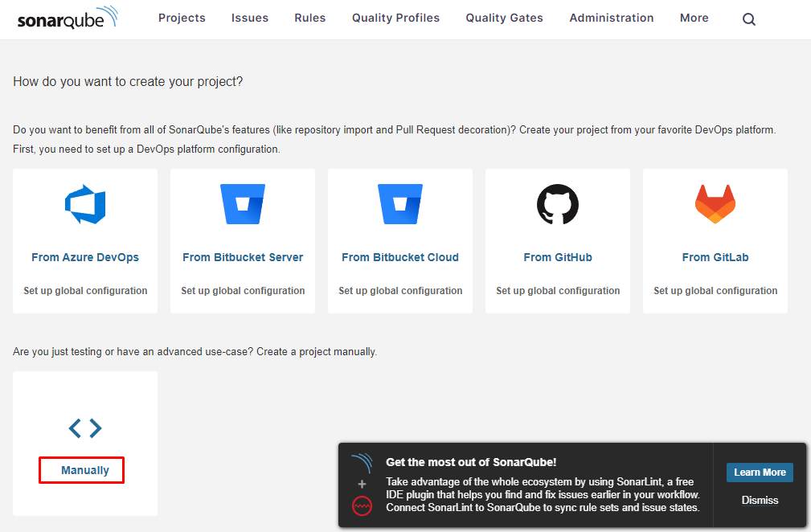
Task: Click the Azure DevOps logo icon
Action: (x=85, y=204)
